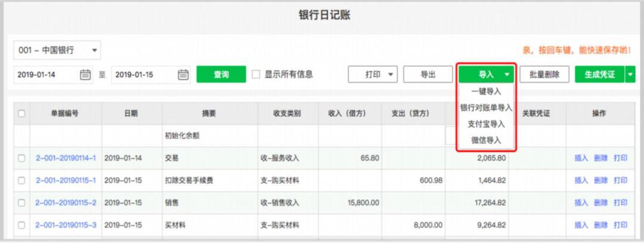Click the 批量删除 button

point(544,75)
